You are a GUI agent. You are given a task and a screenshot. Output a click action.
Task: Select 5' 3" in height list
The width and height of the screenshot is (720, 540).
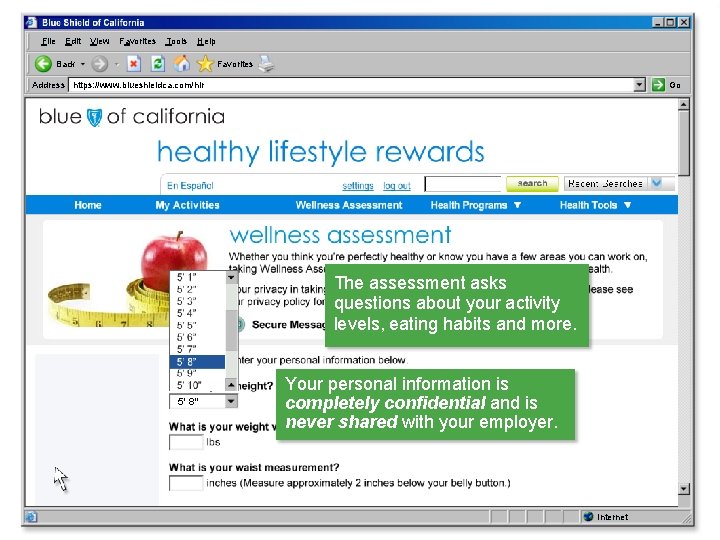coord(197,301)
